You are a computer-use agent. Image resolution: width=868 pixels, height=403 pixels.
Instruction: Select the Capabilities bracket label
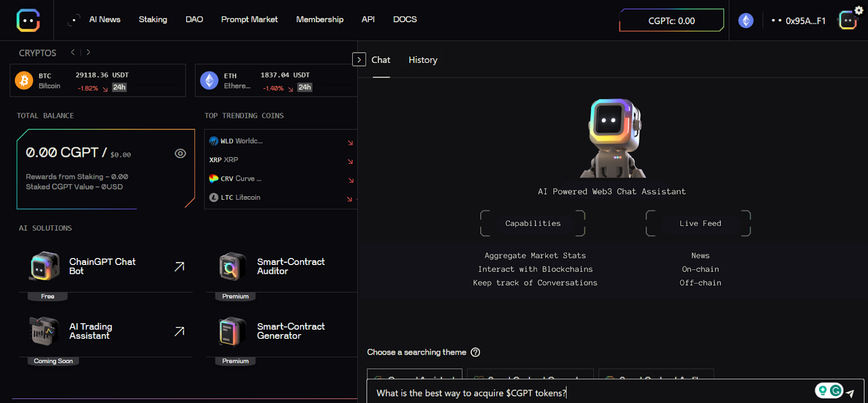(x=533, y=223)
